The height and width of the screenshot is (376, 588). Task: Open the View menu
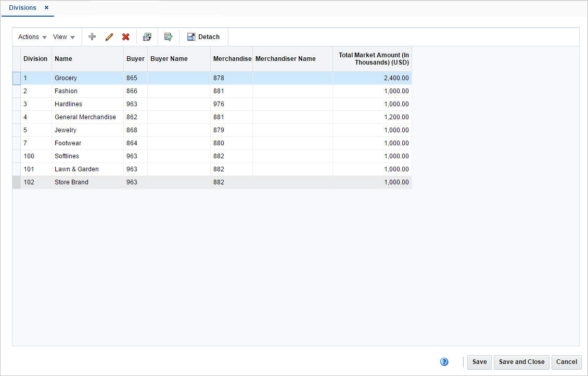[64, 37]
